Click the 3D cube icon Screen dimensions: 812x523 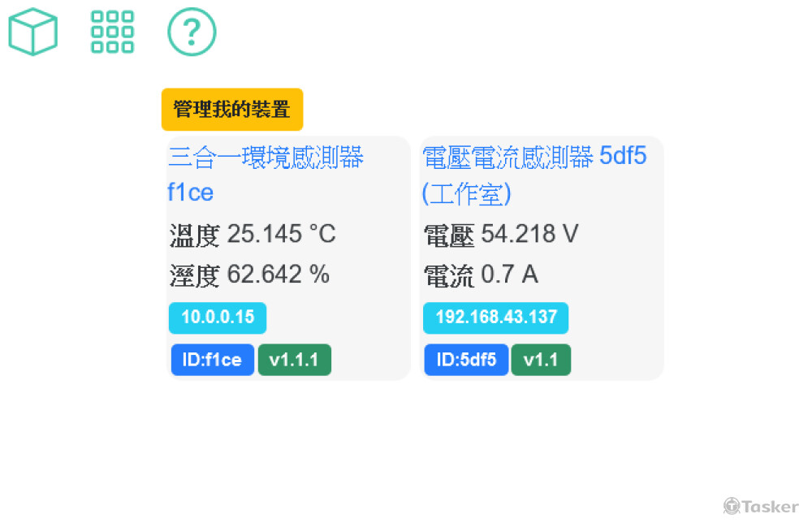point(32,32)
